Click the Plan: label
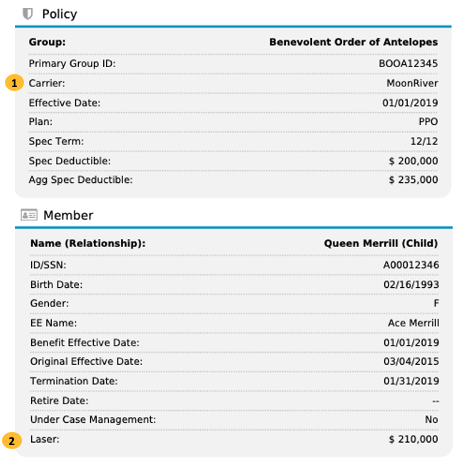470x467 pixels. tap(41, 122)
